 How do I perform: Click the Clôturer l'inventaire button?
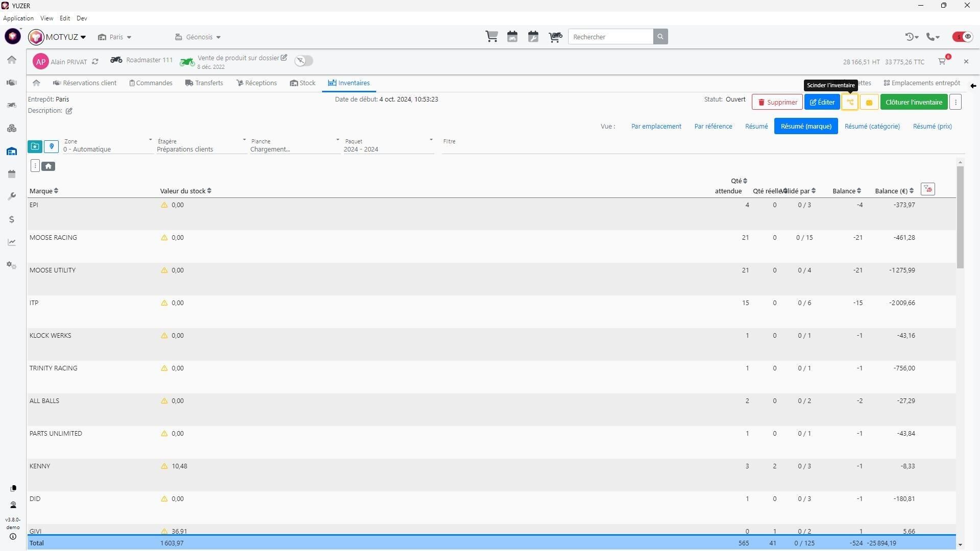pyautogui.click(x=913, y=102)
